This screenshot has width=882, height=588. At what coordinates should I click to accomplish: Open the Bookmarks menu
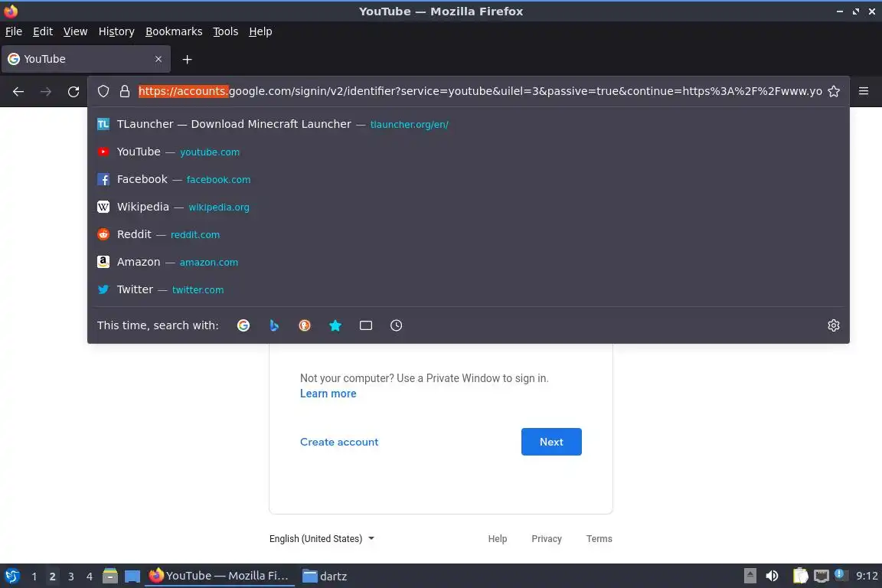click(x=174, y=31)
